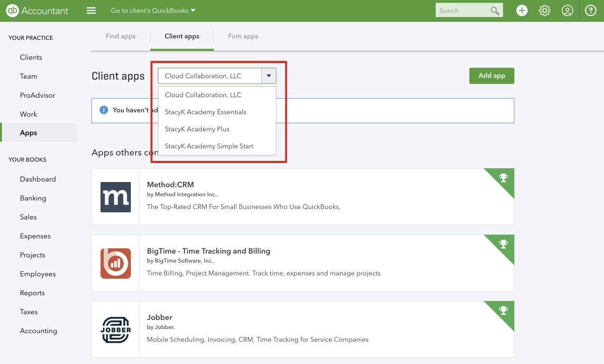Collapse the client selector dropdown arrow
604x364 pixels.
(x=269, y=76)
